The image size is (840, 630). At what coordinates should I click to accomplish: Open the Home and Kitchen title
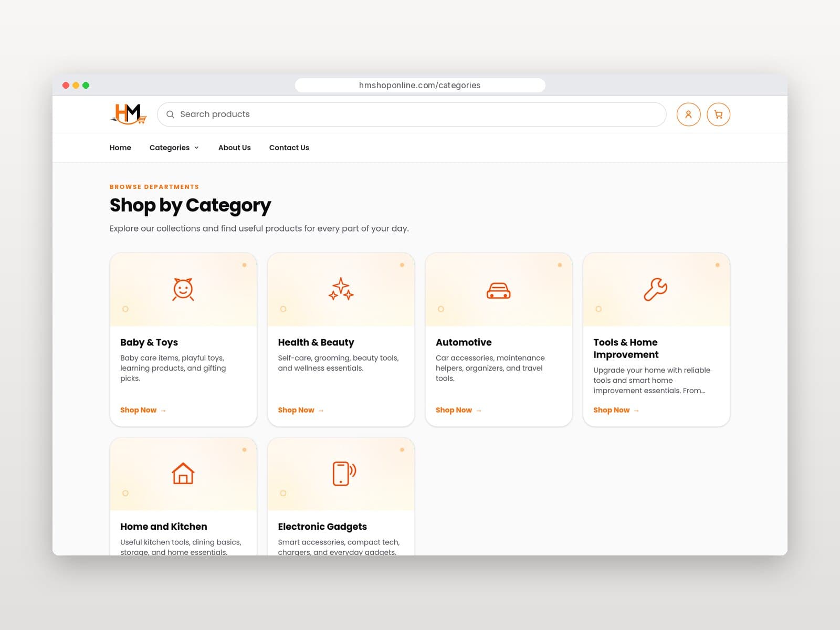164,527
